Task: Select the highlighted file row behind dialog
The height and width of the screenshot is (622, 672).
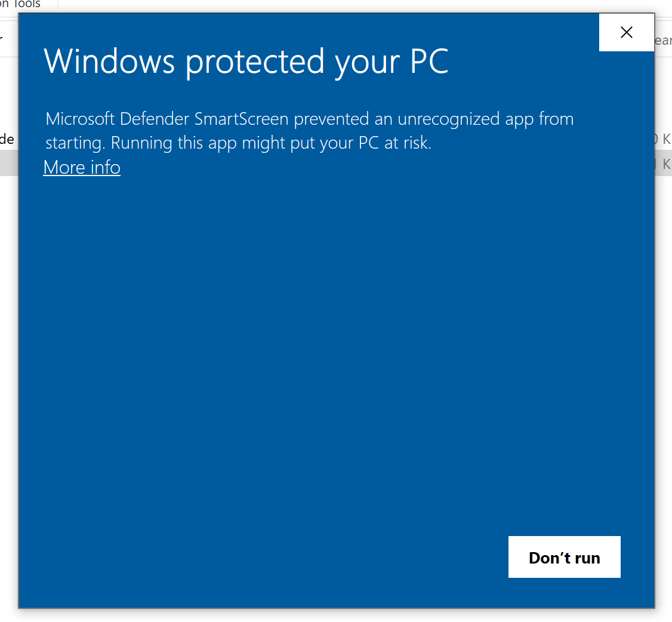Action: pos(8,164)
